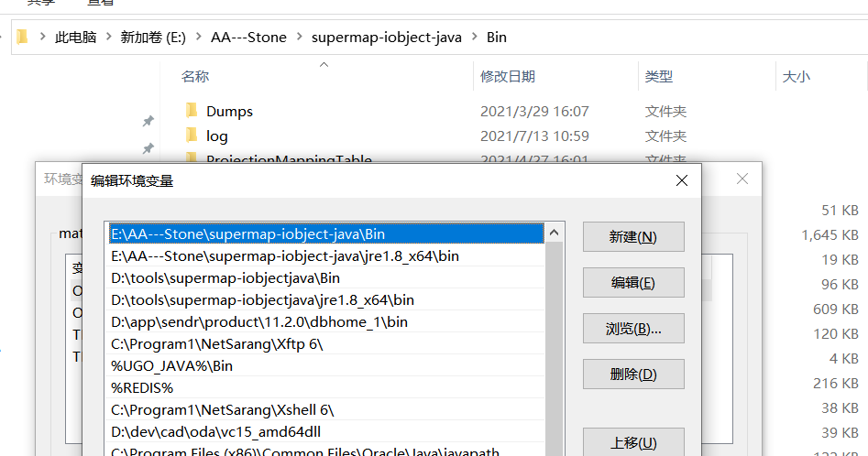Click the Bin breadcrumb segment
868x456 pixels.
(497, 37)
